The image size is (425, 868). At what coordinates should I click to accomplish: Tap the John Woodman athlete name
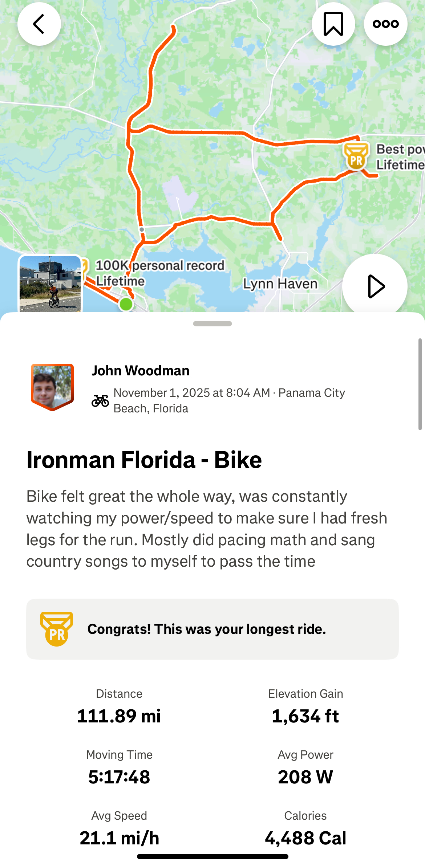(x=141, y=371)
